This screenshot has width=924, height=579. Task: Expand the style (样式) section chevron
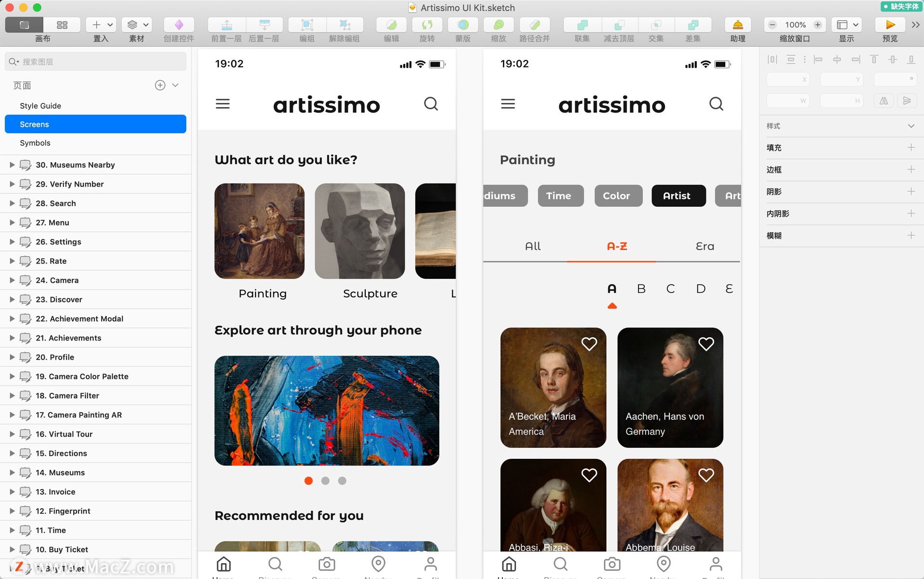click(911, 126)
